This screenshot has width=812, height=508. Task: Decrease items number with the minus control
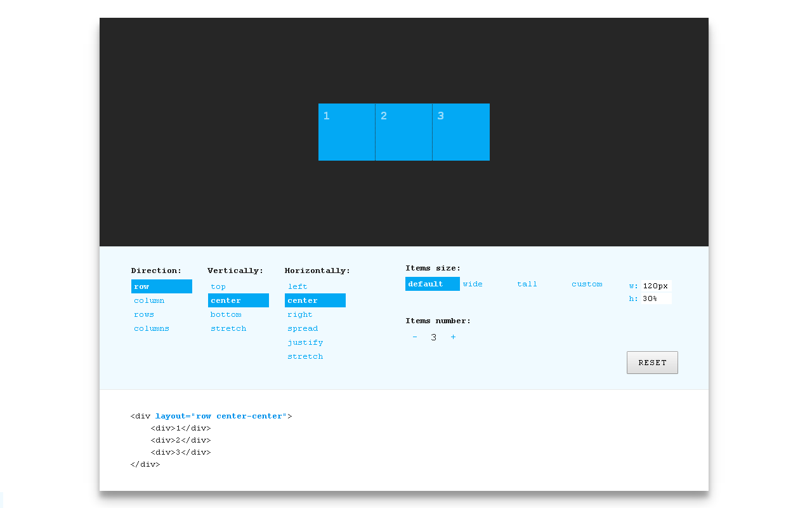click(x=415, y=337)
